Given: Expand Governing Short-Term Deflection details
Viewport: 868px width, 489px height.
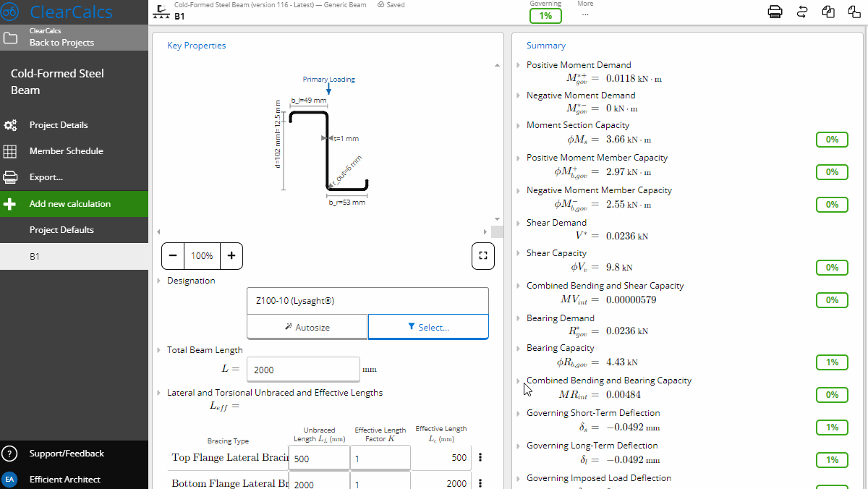Looking at the screenshot, I should [x=519, y=413].
